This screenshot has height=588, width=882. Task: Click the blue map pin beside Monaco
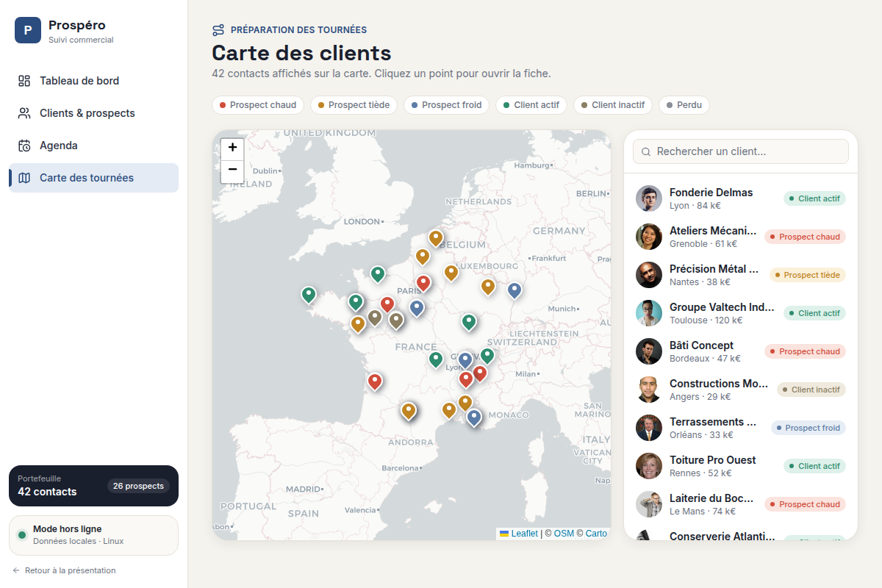[x=474, y=417]
